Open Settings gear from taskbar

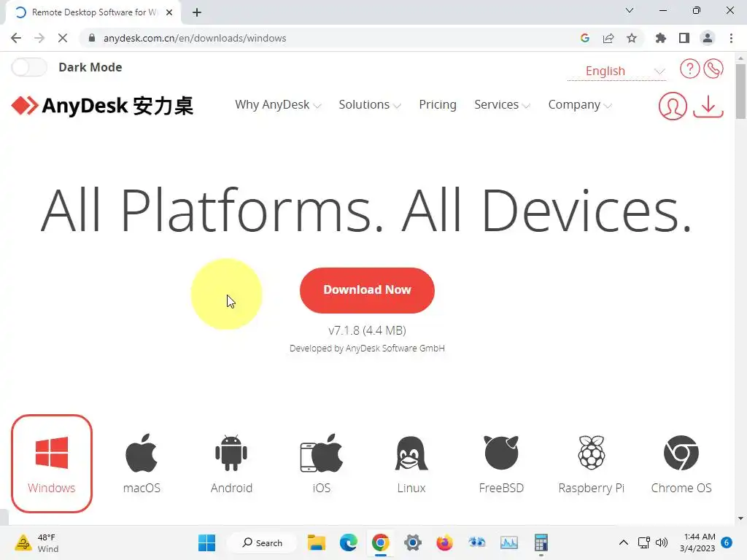[x=413, y=542]
